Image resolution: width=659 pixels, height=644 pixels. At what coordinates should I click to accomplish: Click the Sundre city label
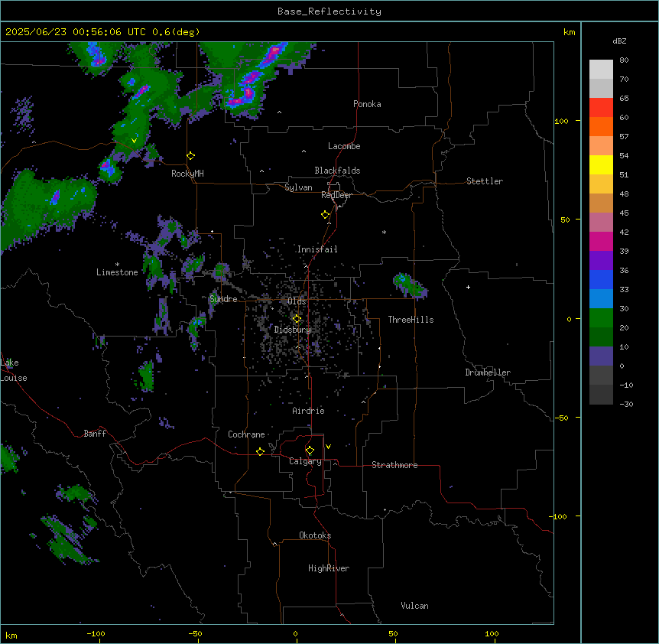click(x=223, y=299)
